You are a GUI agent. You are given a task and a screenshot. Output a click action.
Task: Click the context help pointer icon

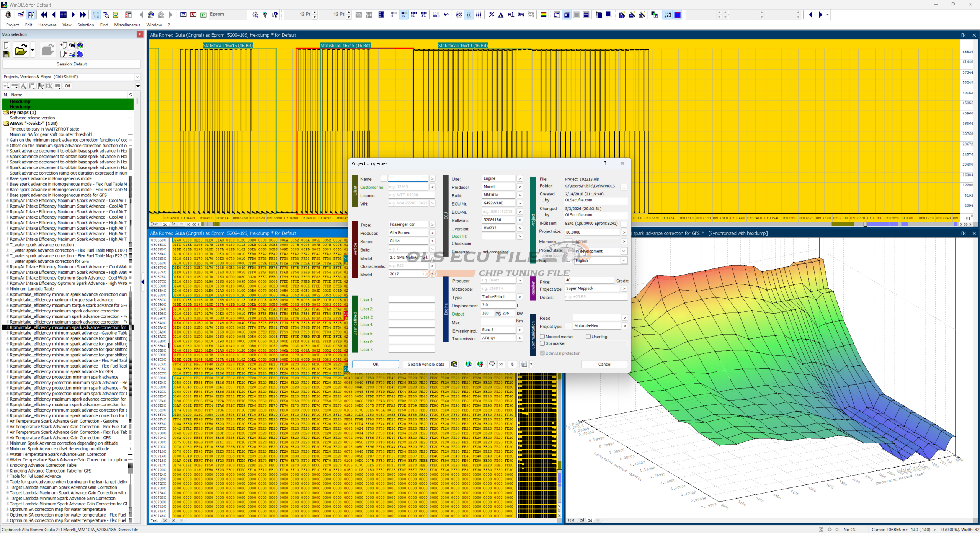click(x=274, y=15)
